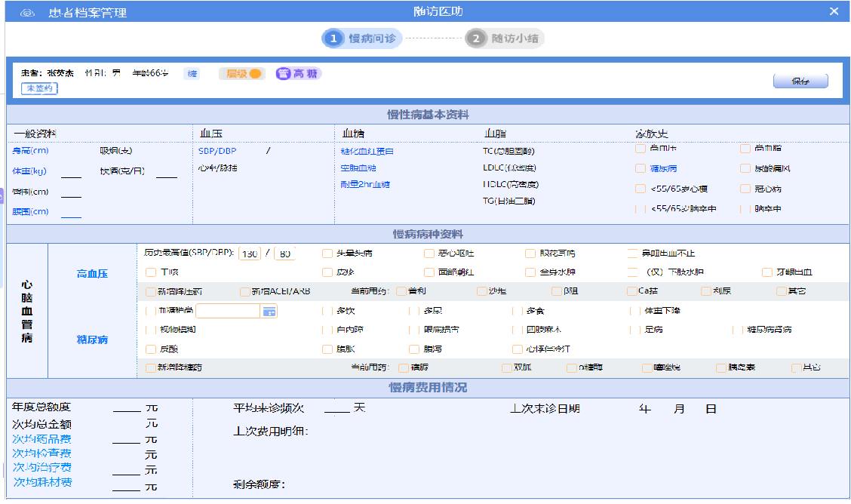Check family history 高血压 checkbox
Viewport: 851px width, 504px height.
(x=641, y=148)
